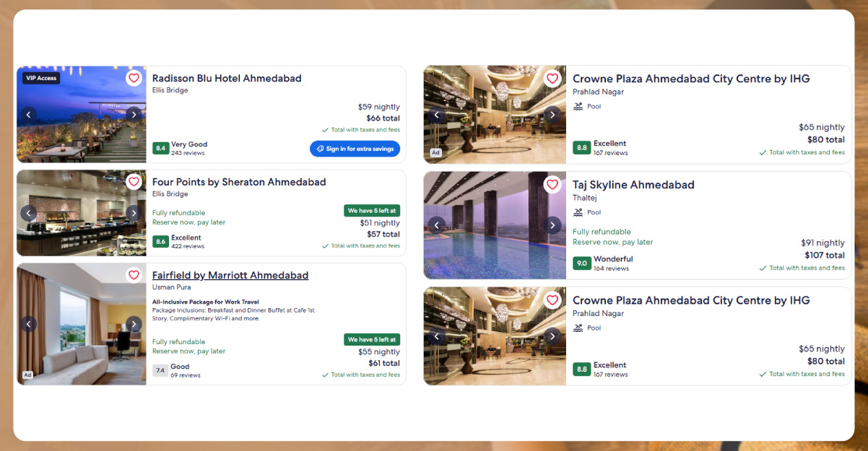Click the We have 5 left badge on Fairfield
The height and width of the screenshot is (451, 868).
(x=372, y=339)
